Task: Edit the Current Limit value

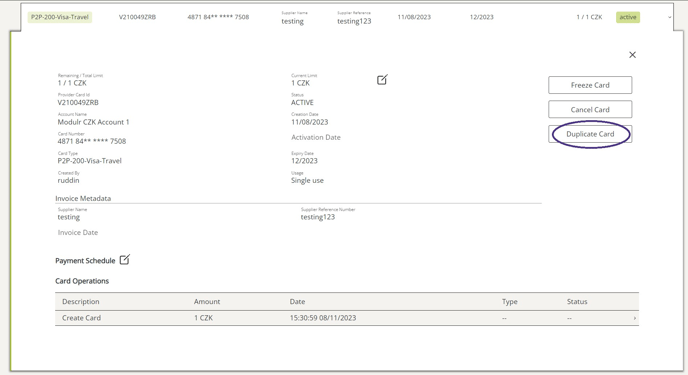Action: (382, 79)
